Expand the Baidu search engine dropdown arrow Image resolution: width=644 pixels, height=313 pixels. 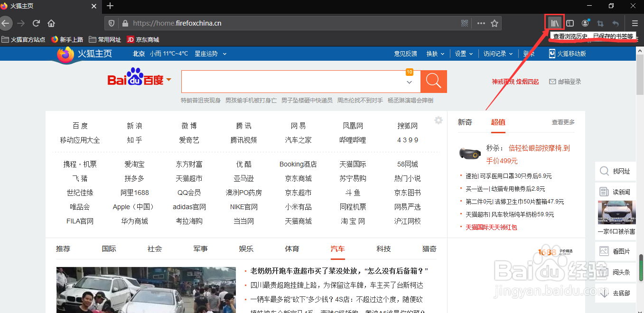(168, 80)
